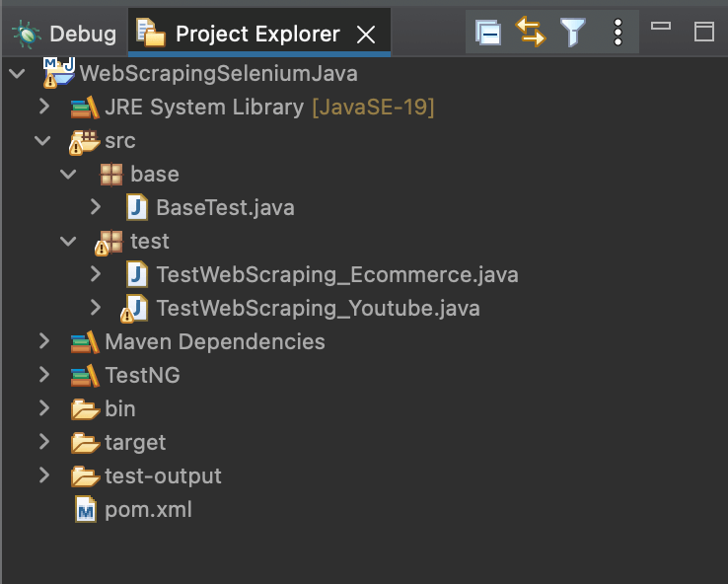This screenshot has width=728, height=584.
Task: Click the test package icon
Action: pos(109,243)
